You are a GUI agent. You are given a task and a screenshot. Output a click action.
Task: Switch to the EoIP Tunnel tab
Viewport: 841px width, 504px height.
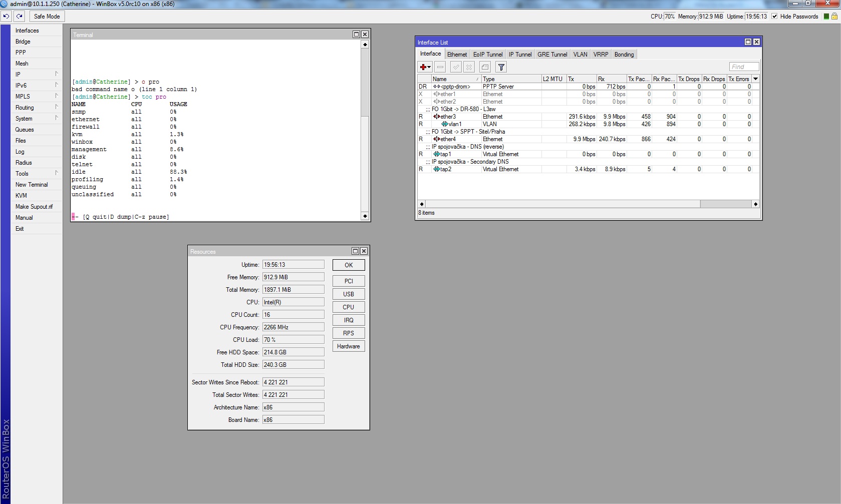click(x=488, y=55)
